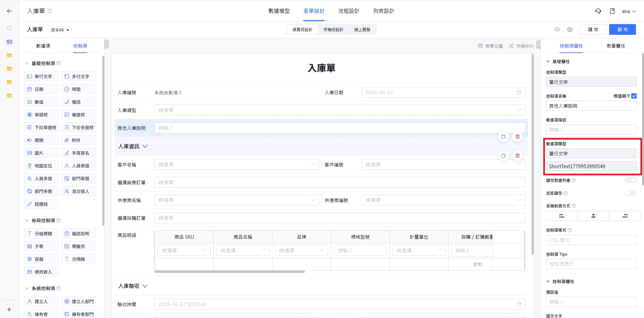Add the 電話 control

pyautogui.click(x=78, y=102)
